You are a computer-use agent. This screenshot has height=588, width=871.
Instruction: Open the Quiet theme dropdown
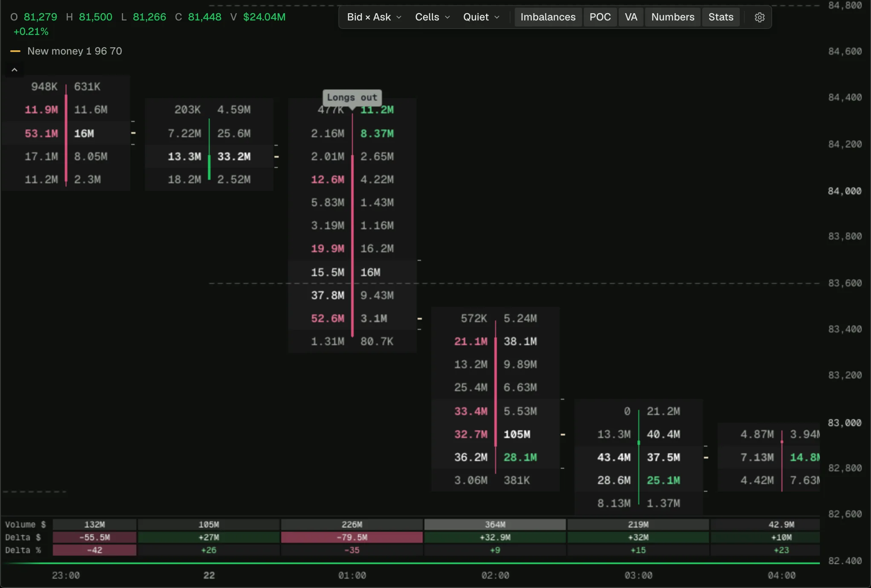pyautogui.click(x=481, y=17)
